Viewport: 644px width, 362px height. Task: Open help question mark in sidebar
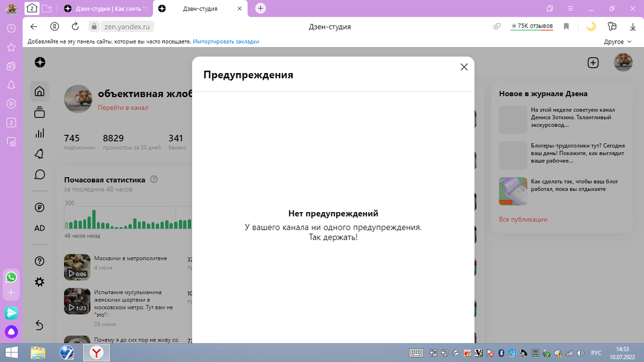[40, 261]
